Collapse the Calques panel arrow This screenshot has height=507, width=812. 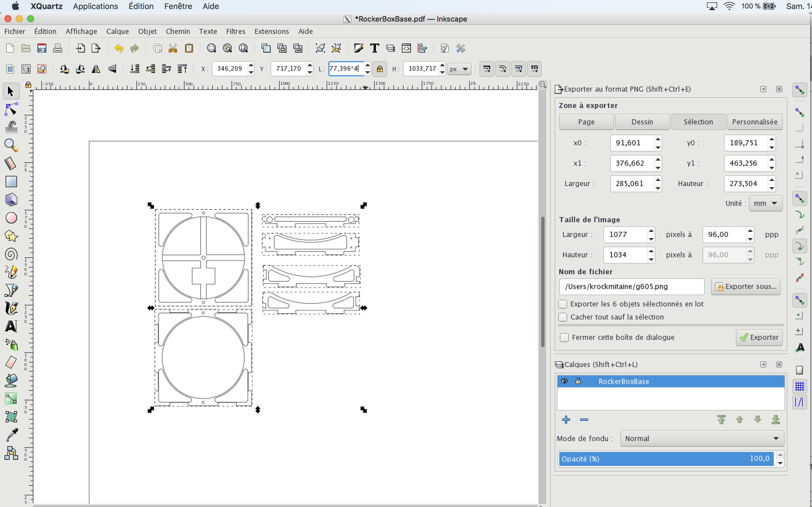[763, 364]
